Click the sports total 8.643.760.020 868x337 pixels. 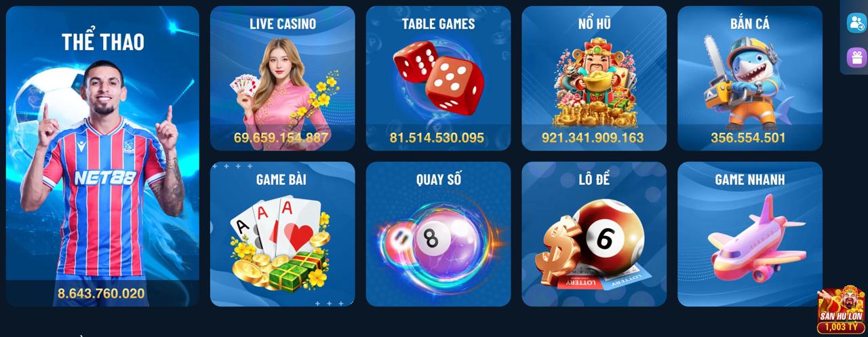101,294
